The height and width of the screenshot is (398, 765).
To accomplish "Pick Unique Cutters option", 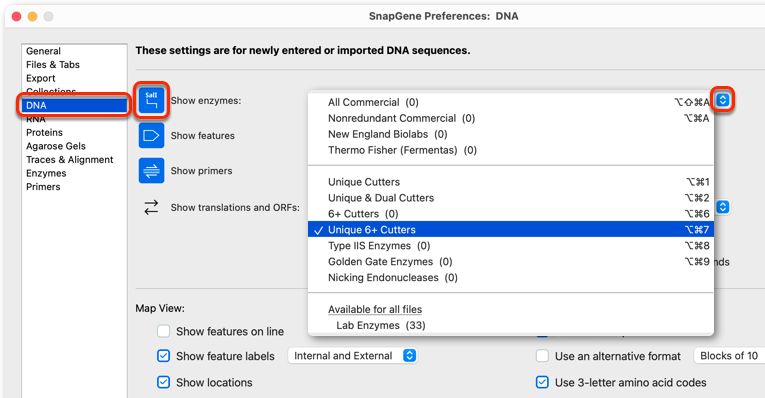I will 511,182.
